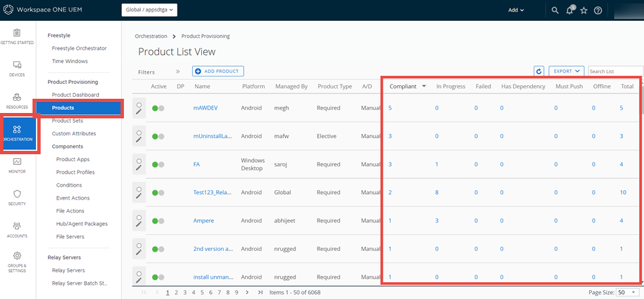
Task: Go to next page arrow
Action: [x=247, y=292]
